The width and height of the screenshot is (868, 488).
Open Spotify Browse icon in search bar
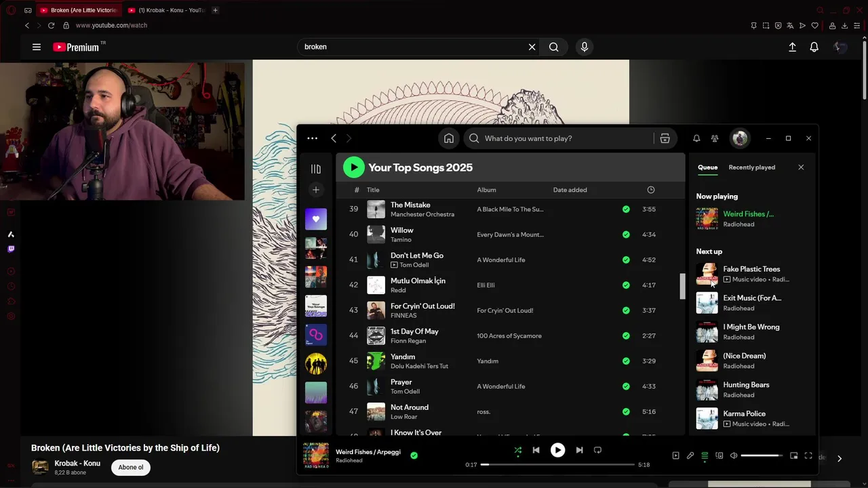[665, 138]
